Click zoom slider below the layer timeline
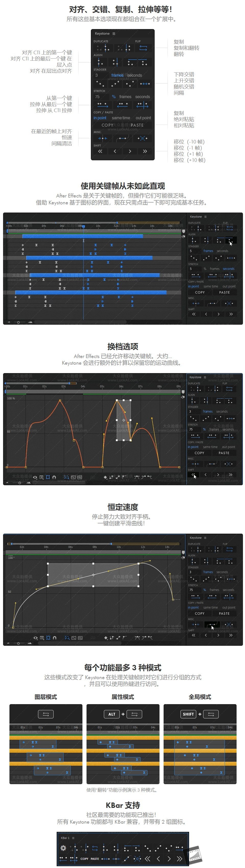Screen dimensions: 245x868 coord(19,322)
